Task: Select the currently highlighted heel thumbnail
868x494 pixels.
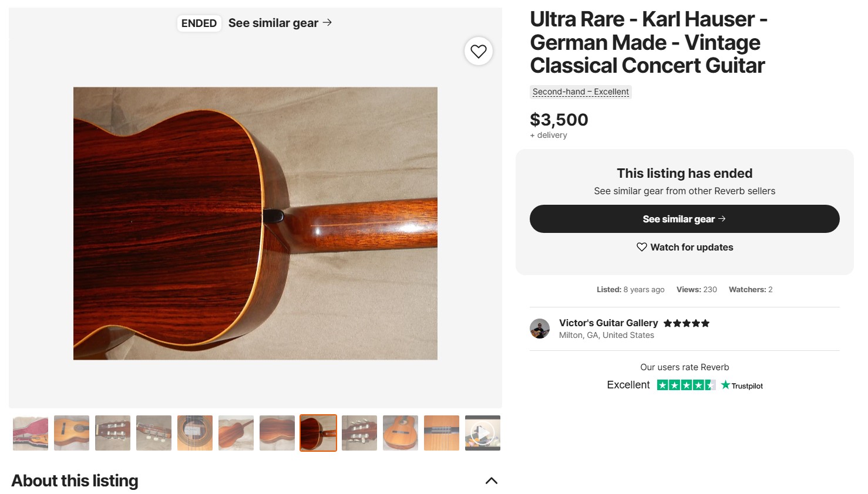Action: pyautogui.click(x=318, y=433)
